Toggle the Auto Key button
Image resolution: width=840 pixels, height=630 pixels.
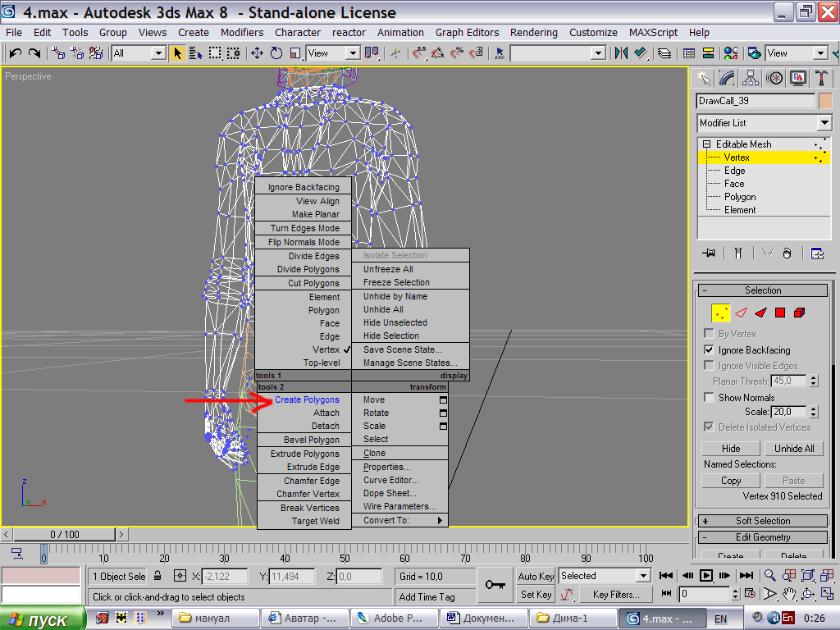(x=536, y=577)
